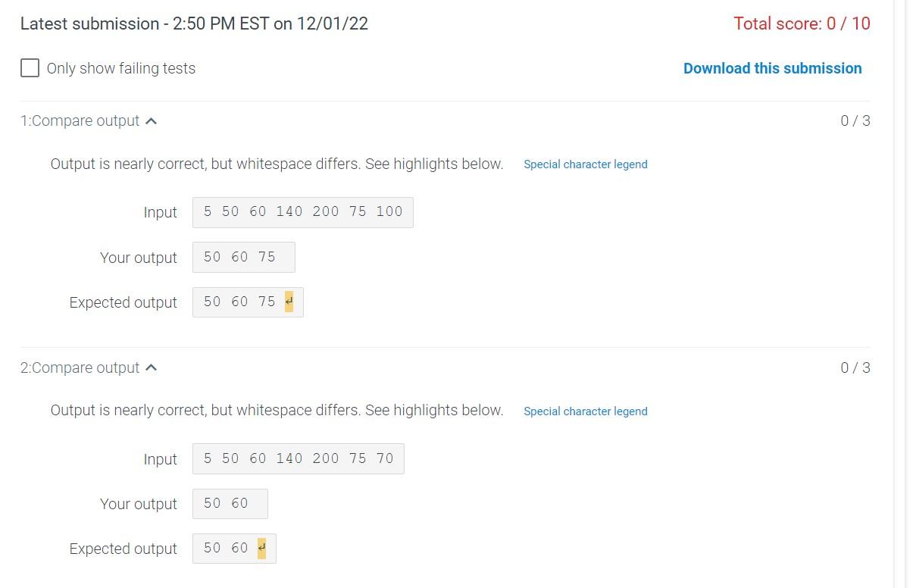This screenshot has height=588, width=913.
Task: Open the Special character legend under test 2
Action: [586, 411]
